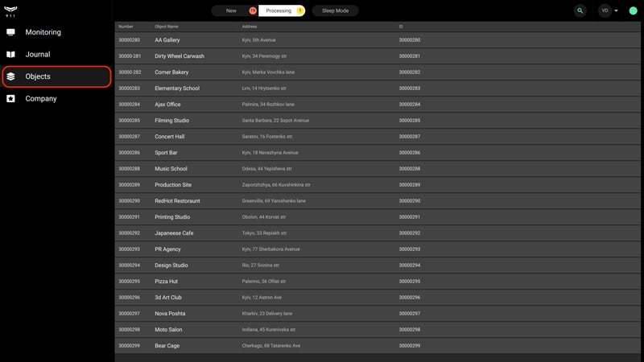Screen dimensions: 644x362
Task: Select the Sport Bar row
Action: [x=378, y=152]
